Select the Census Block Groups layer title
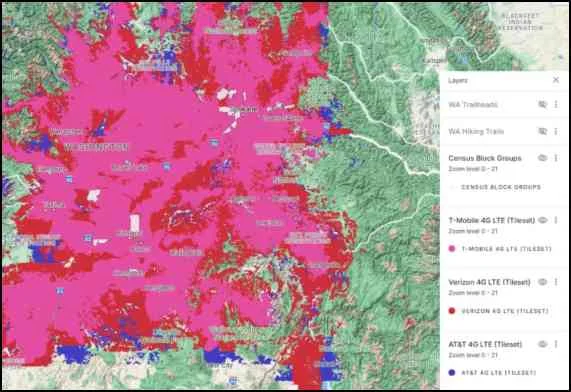The height and width of the screenshot is (392, 571). point(485,158)
